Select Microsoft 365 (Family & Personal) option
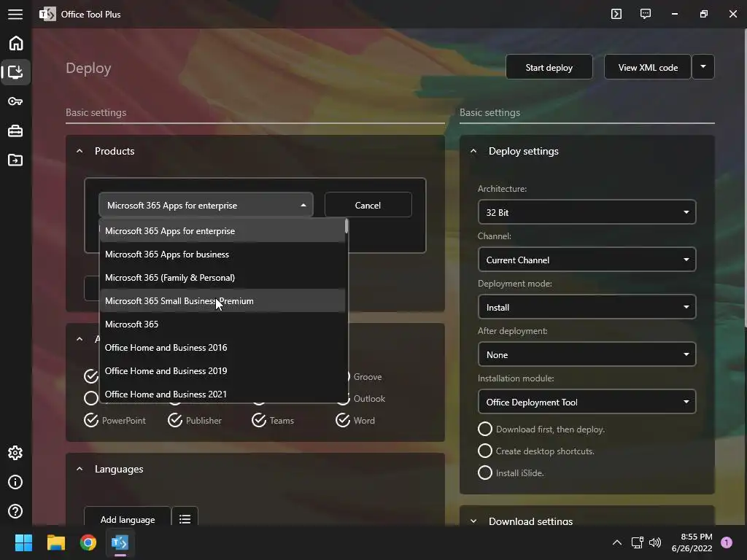This screenshot has width=747, height=560. [222, 278]
